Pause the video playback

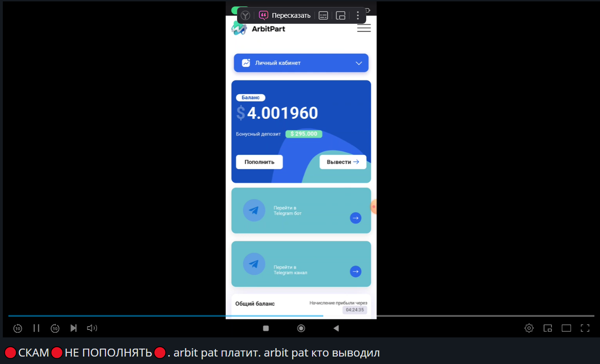36,328
